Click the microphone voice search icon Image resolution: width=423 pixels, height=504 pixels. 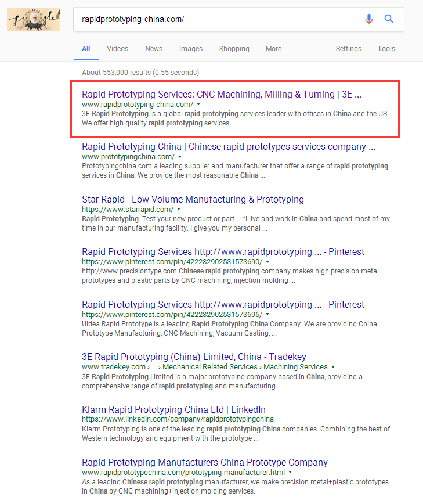pos(369,19)
